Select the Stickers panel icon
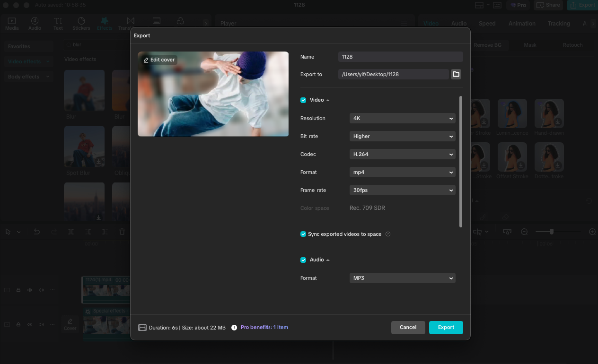 point(81,23)
